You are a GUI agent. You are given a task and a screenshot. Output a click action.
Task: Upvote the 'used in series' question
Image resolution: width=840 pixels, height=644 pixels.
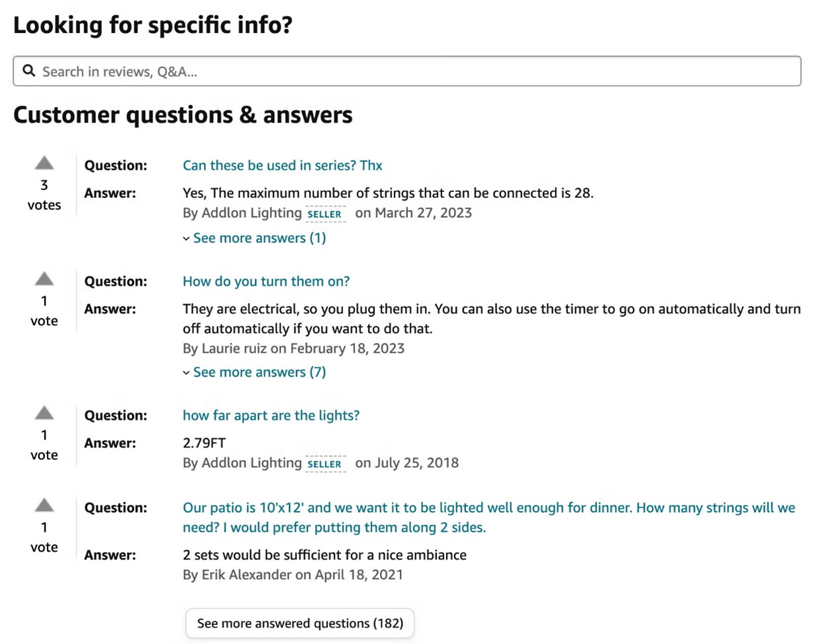point(44,163)
